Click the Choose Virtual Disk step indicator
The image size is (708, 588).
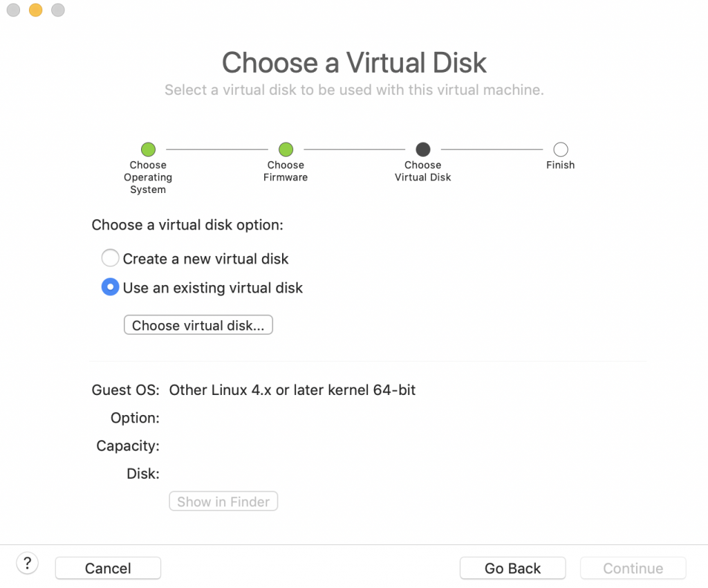point(423,149)
